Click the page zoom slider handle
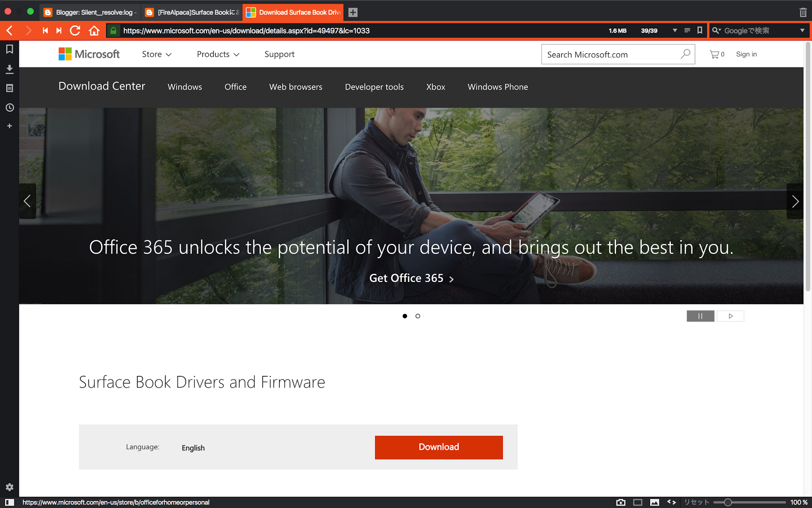The height and width of the screenshot is (508, 812). pyautogui.click(x=728, y=502)
